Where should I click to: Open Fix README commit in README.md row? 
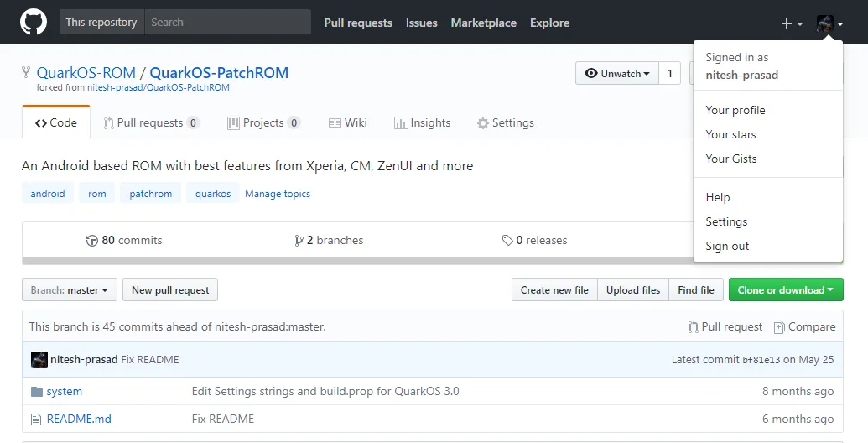tap(222, 419)
